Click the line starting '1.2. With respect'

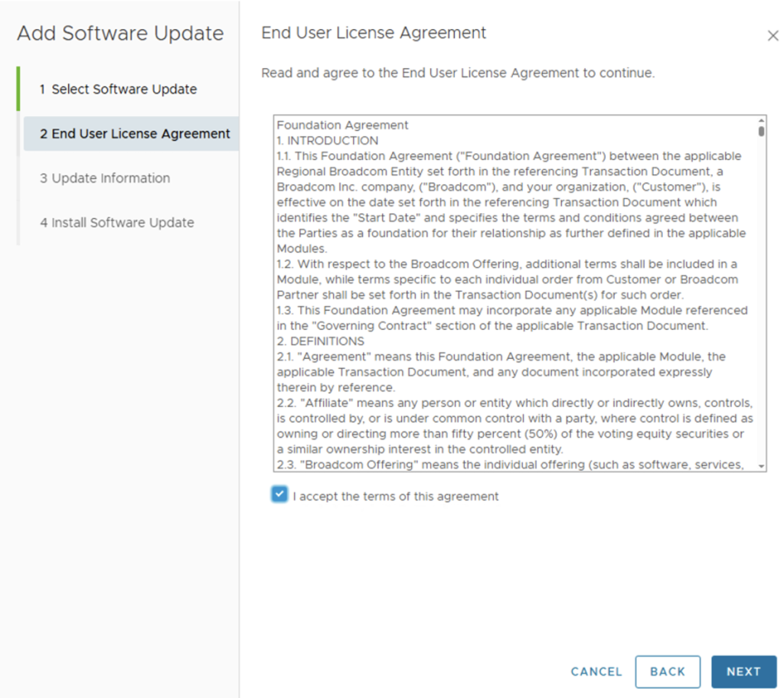click(x=507, y=264)
